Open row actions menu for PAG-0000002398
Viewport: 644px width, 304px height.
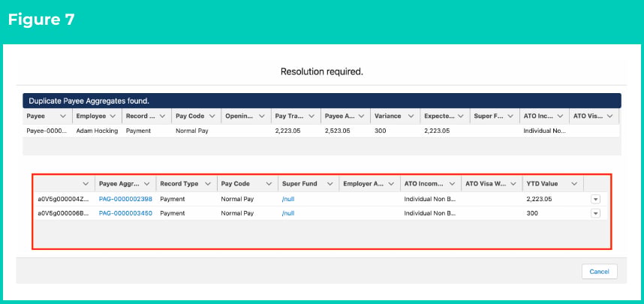pyautogui.click(x=595, y=199)
